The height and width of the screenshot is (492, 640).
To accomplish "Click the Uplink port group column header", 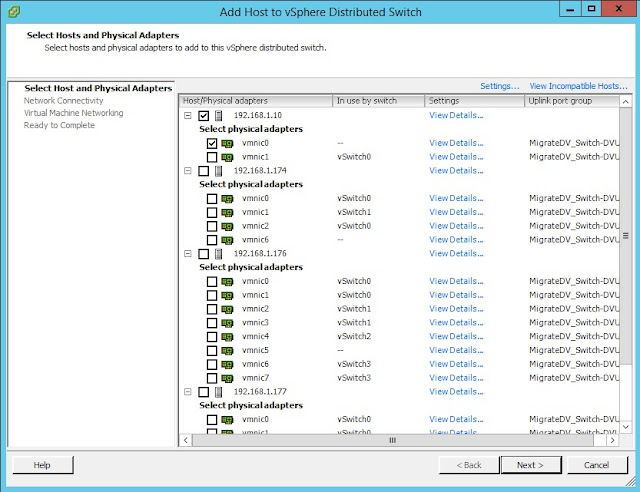I will click(x=572, y=101).
